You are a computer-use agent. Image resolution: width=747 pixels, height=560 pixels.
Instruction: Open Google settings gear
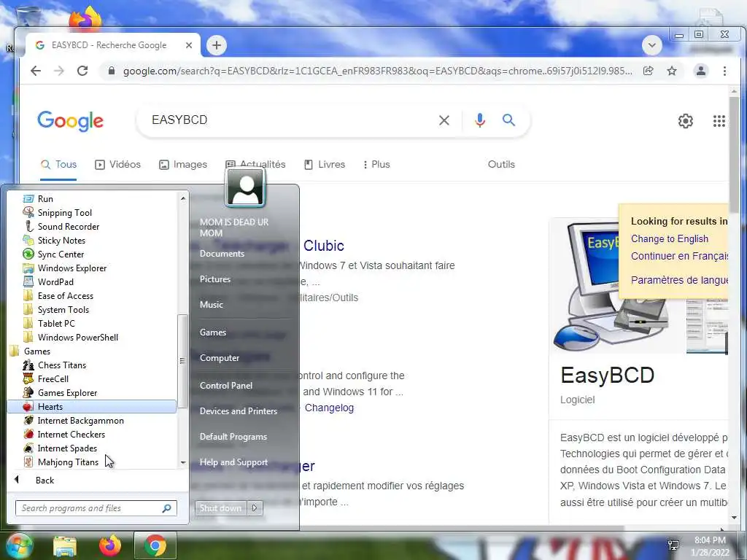686,121
